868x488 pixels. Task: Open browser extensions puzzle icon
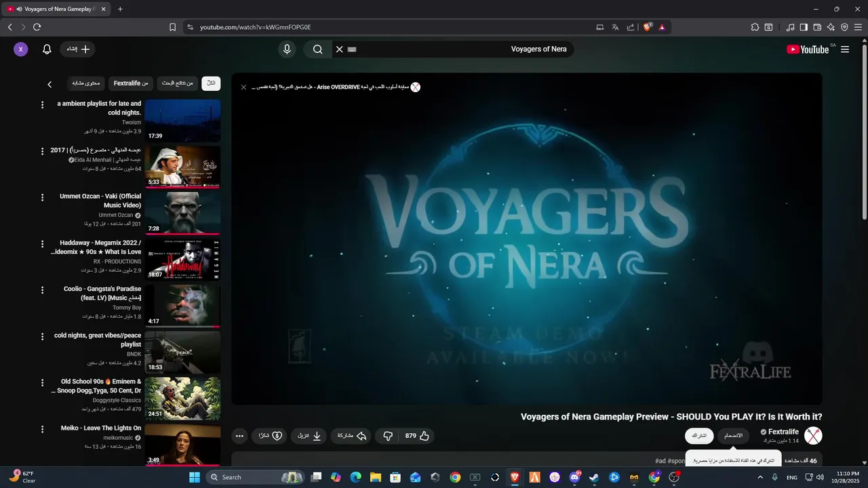click(x=755, y=27)
